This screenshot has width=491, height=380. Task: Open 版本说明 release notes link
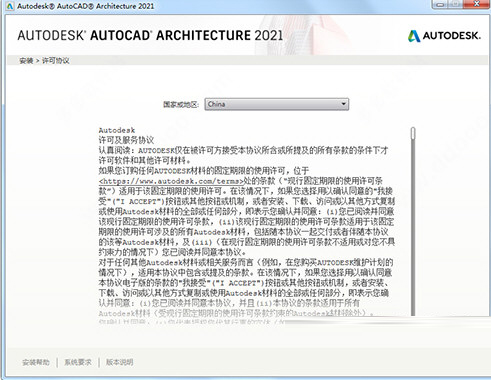[119, 362]
